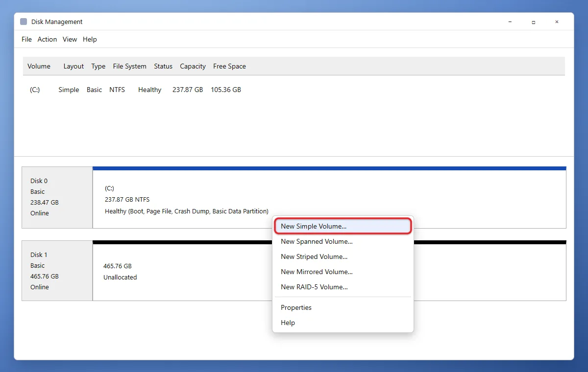Sort by the File System column header
The height and width of the screenshot is (372, 588).
pyautogui.click(x=129, y=66)
